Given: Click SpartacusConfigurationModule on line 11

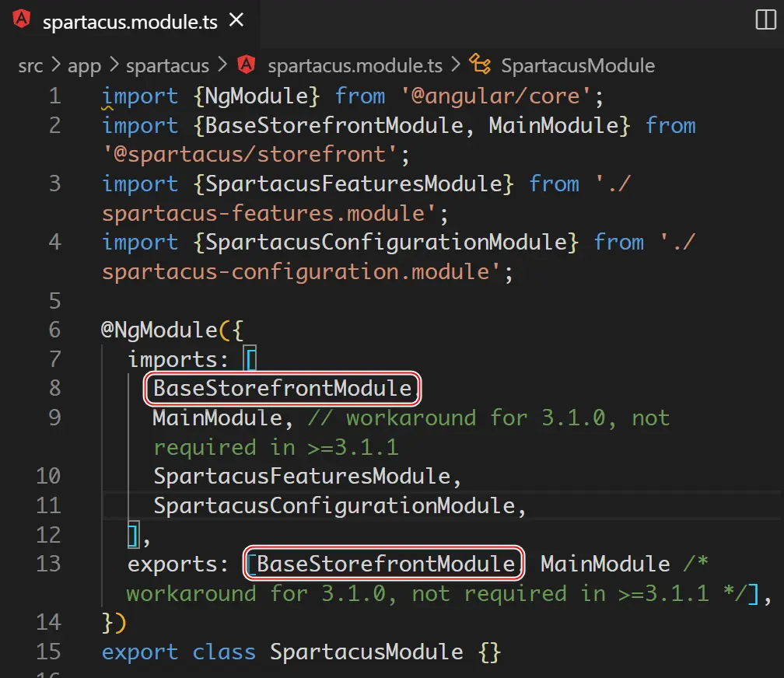Looking at the screenshot, I should coord(334,505).
